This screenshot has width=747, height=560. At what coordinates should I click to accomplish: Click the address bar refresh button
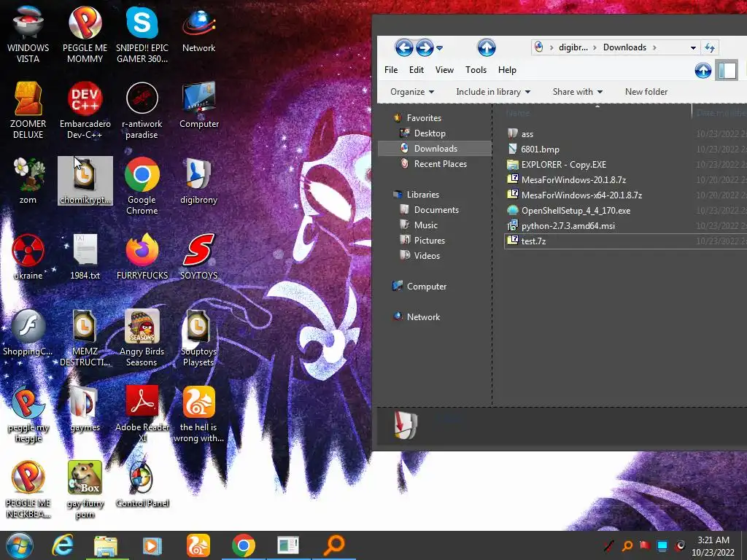tap(710, 47)
